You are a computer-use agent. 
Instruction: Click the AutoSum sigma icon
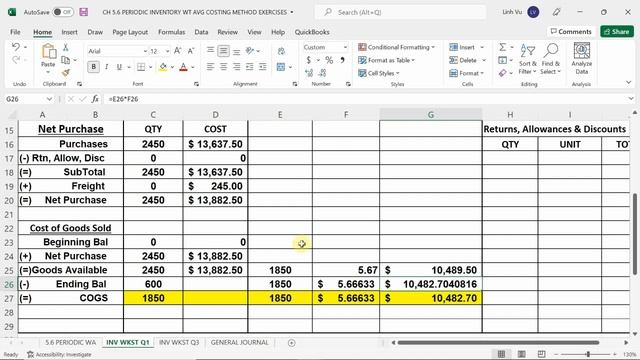tap(502, 47)
